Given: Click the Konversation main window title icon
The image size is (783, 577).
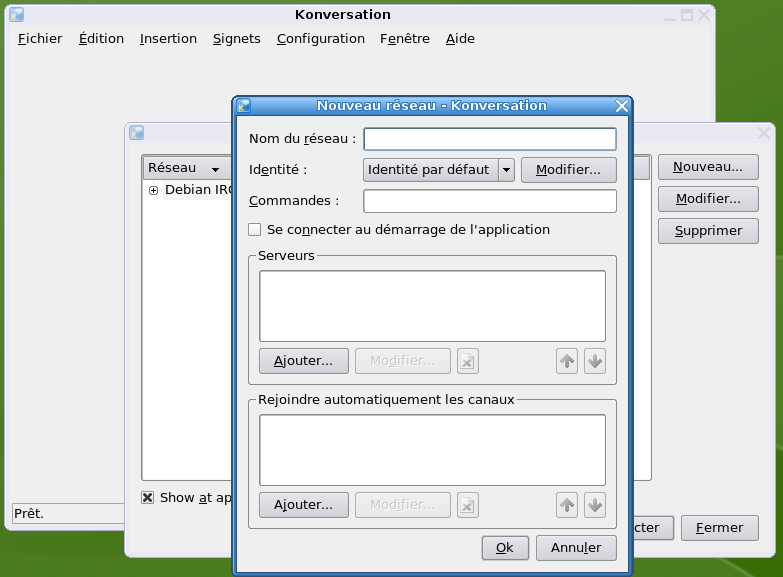Looking at the screenshot, I should pyautogui.click(x=16, y=15).
